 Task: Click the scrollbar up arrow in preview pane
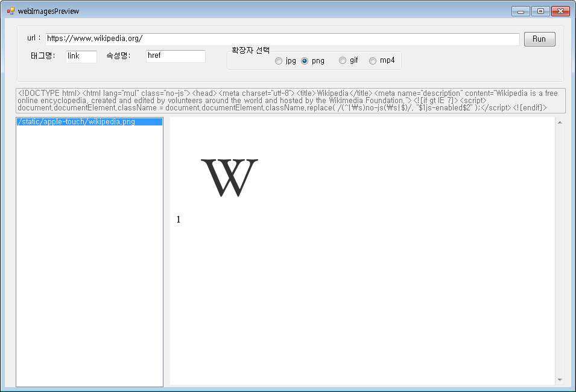pos(560,122)
